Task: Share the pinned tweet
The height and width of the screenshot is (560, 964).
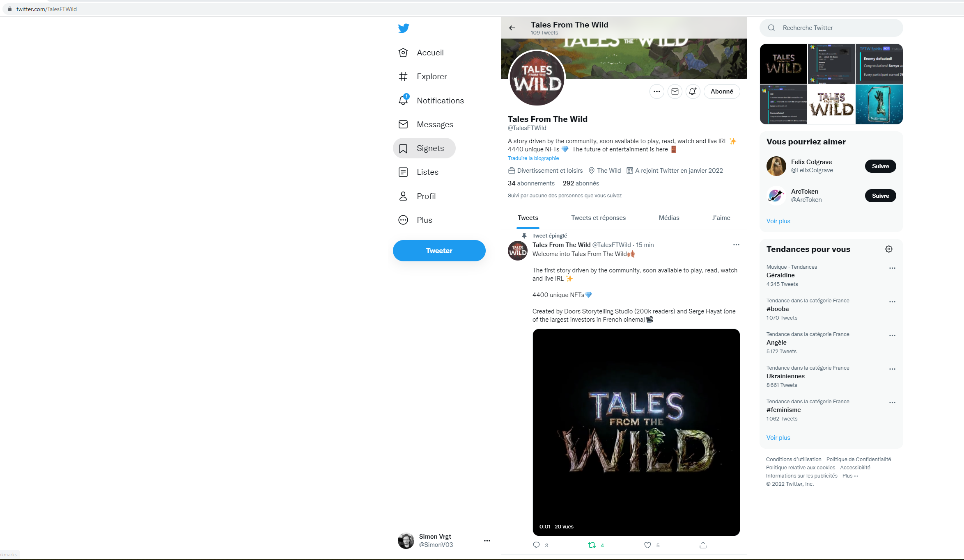Action: pos(703,545)
